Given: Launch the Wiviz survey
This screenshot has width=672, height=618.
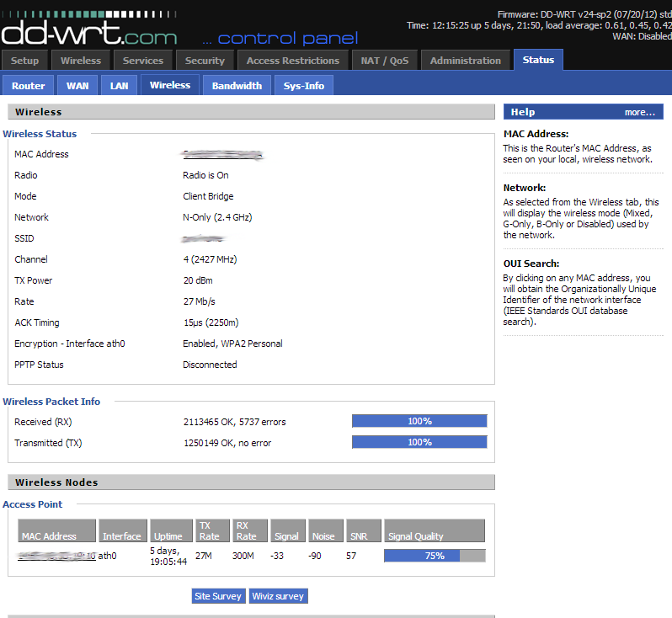Looking at the screenshot, I should (x=278, y=596).
